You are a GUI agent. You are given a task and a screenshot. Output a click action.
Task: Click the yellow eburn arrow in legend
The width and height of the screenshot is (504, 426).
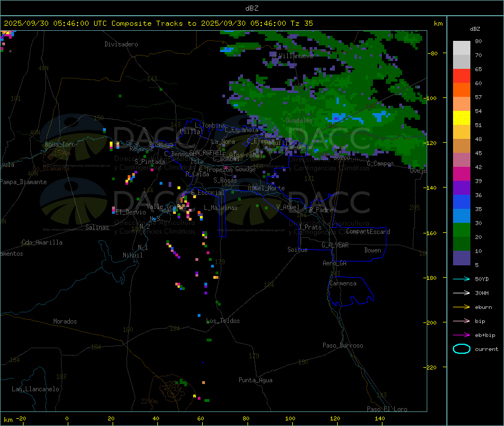(461, 307)
